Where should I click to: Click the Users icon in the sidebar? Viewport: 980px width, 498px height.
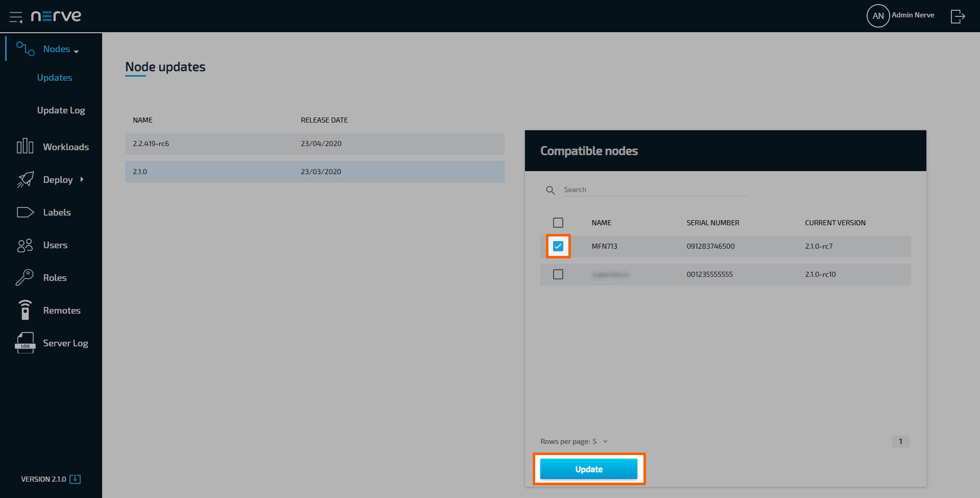[24, 245]
